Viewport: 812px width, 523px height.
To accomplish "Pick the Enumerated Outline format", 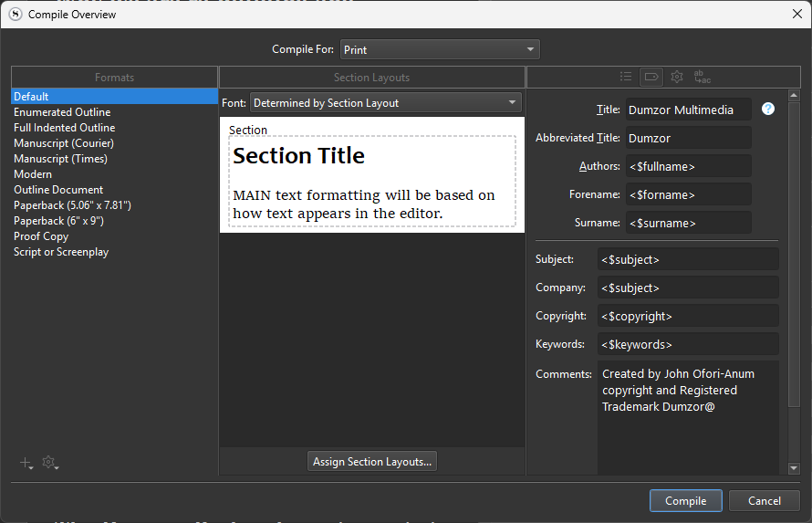I will click(x=62, y=112).
